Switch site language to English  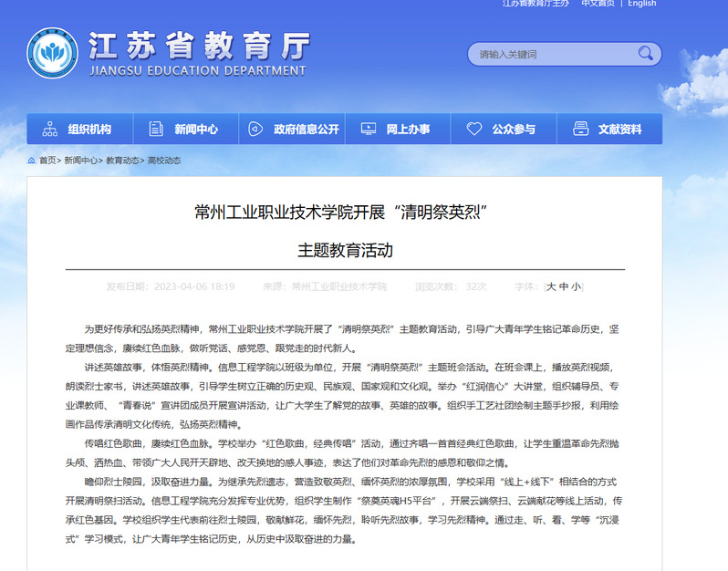click(641, 4)
